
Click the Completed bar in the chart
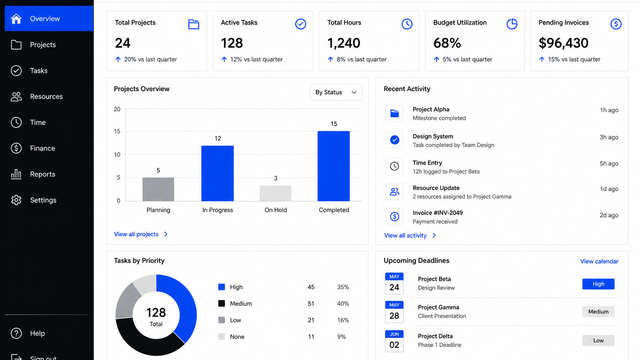pos(334,166)
